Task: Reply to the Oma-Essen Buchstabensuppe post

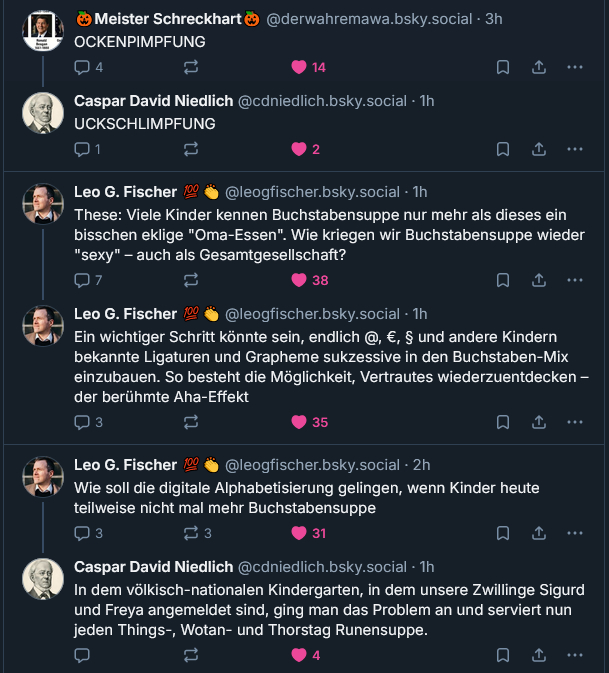Action: tap(84, 280)
